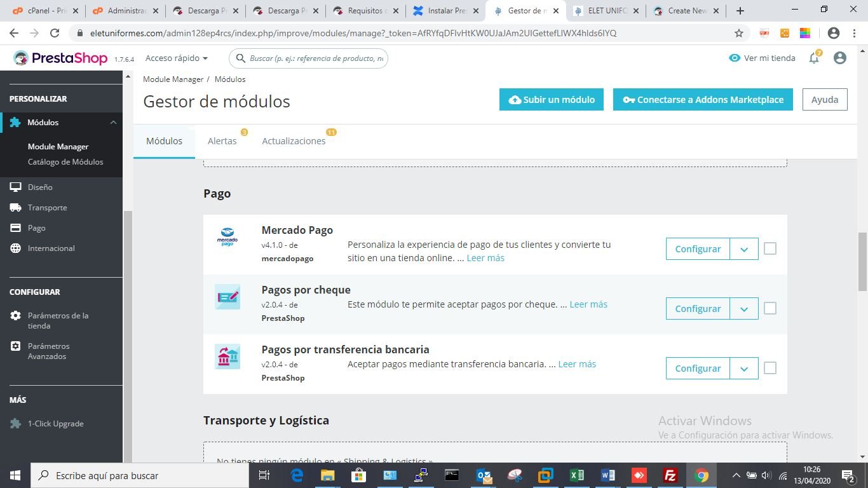This screenshot has width=868, height=488.
Task: Configure Pagos por transferencia bancaria module
Action: (x=698, y=369)
